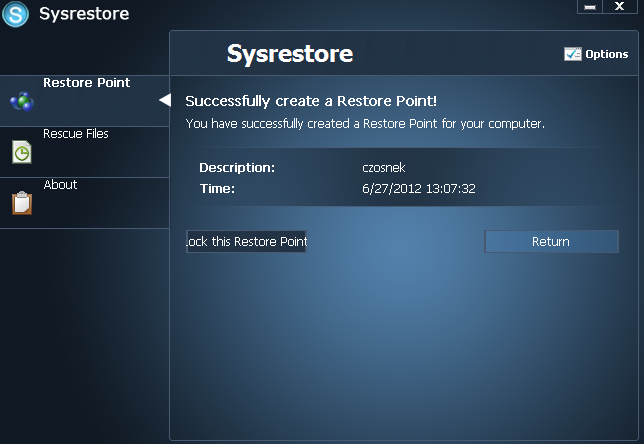Viewport: 644px width, 444px height.
Task: Click the white arrow pointer beside Restore Point
Action: tap(165, 100)
